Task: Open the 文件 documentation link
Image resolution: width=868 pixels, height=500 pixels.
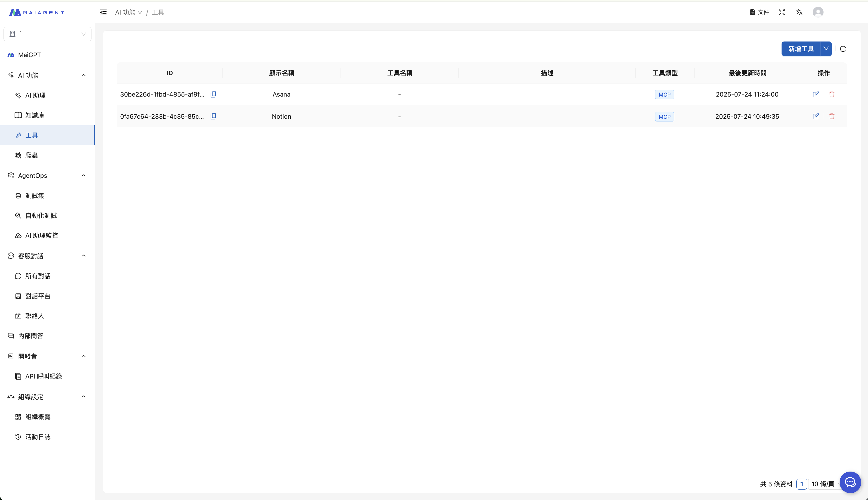Action: [x=759, y=12]
